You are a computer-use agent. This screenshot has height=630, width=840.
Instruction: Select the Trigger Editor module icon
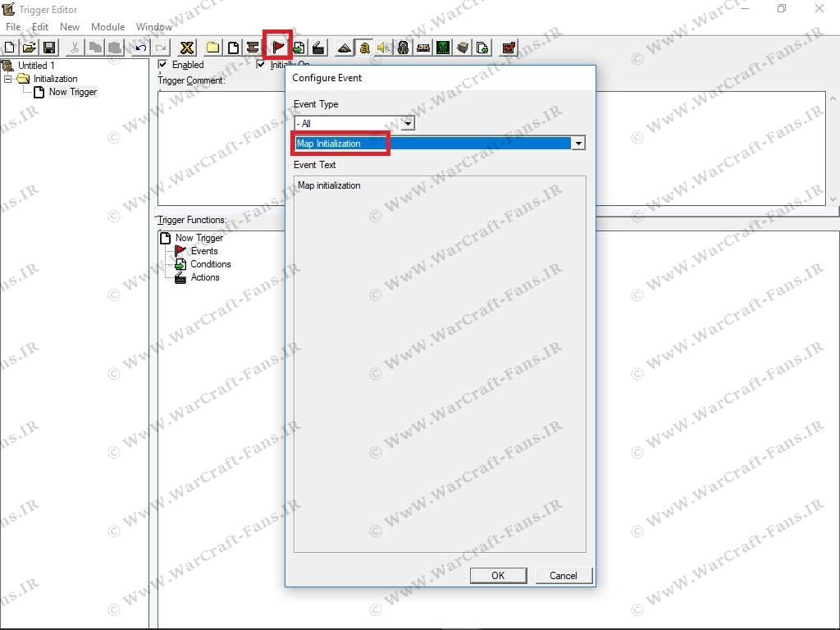364,48
